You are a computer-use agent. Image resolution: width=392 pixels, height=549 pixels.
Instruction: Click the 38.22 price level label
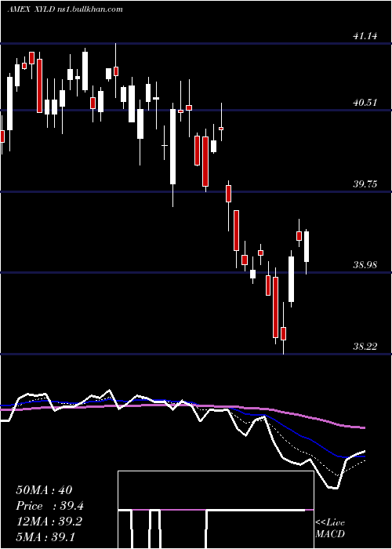coord(365,347)
